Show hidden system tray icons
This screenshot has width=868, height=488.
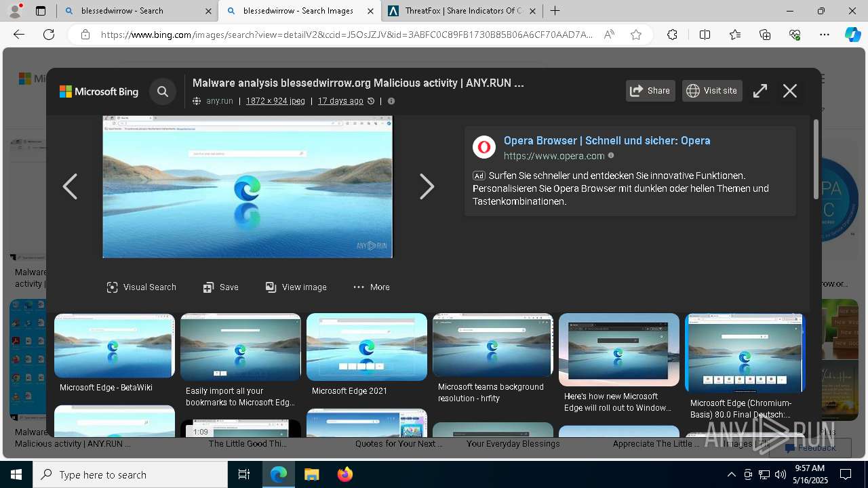tap(731, 474)
